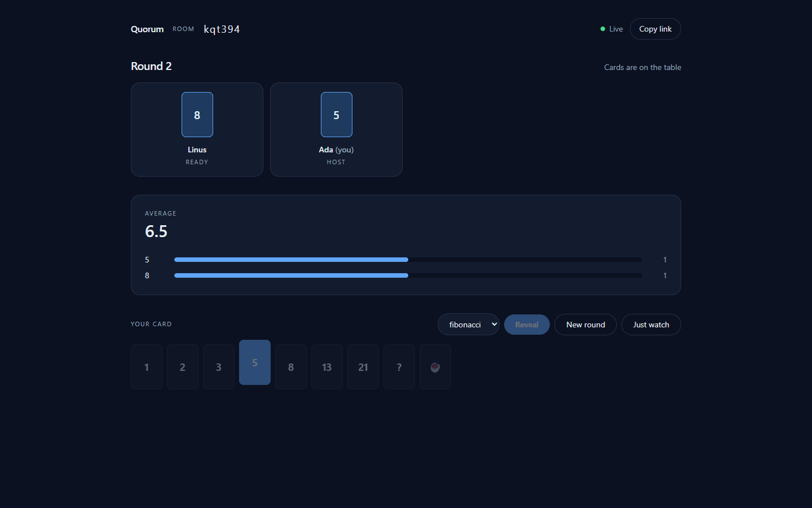Deselect the highlighted 5 card in your hand

[x=255, y=362]
